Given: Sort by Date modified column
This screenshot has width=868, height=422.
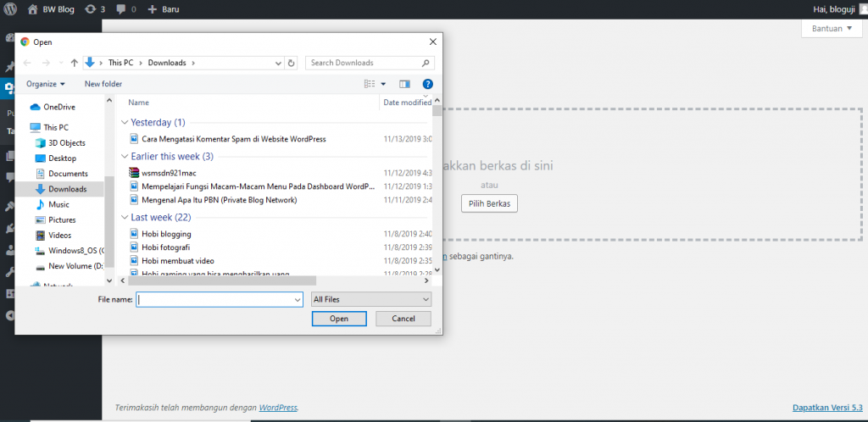Looking at the screenshot, I should (x=407, y=103).
